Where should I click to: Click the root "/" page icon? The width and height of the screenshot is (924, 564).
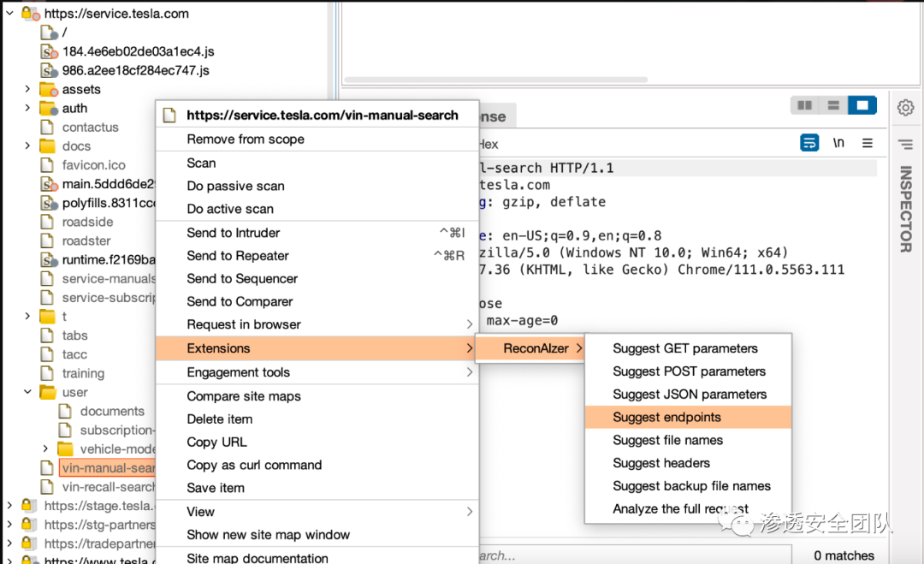(49, 33)
